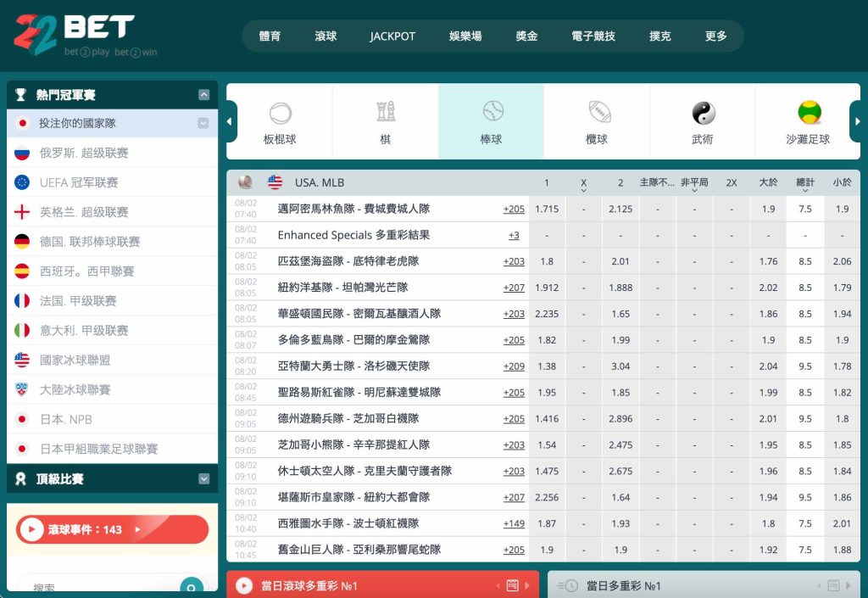This screenshot has height=598, width=868.
Task: Slide the sports carousel to the left
Action: tap(231, 122)
